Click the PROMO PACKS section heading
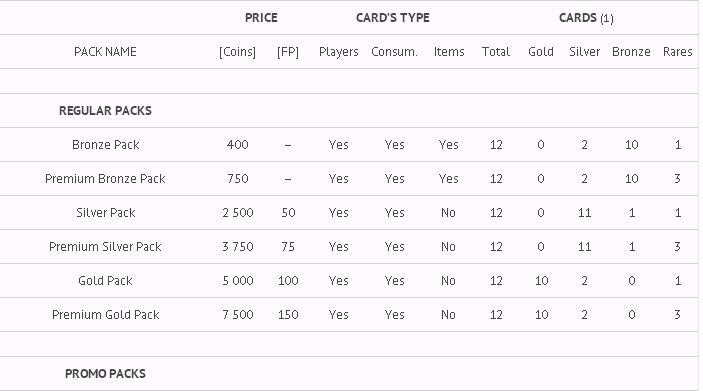703x391 pixels. click(105, 374)
